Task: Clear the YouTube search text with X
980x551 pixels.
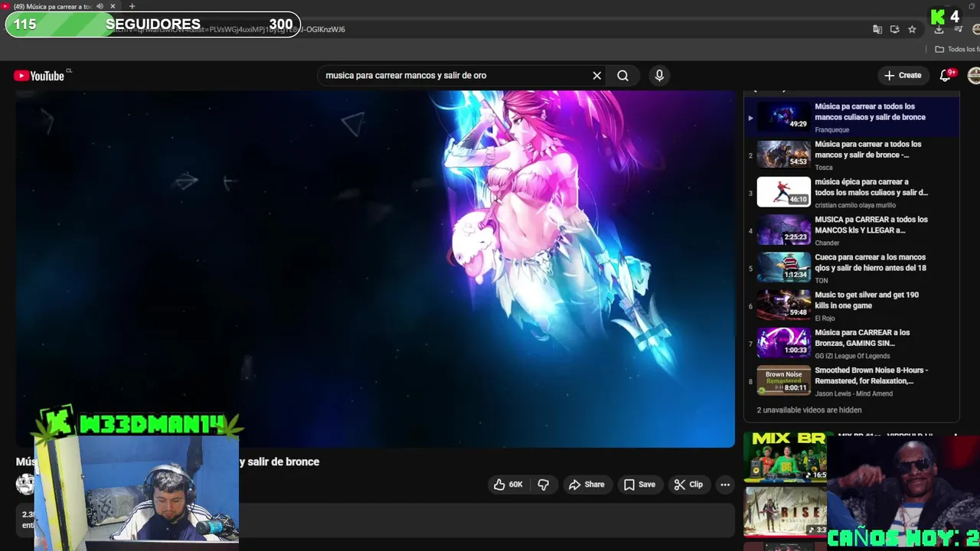Action: tap(597, 76)
